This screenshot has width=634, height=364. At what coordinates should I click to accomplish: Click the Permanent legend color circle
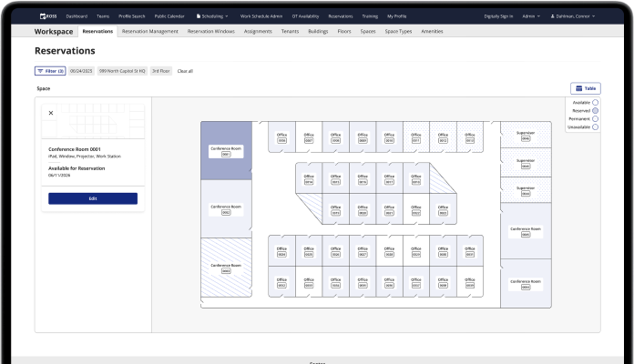[595, 118]
